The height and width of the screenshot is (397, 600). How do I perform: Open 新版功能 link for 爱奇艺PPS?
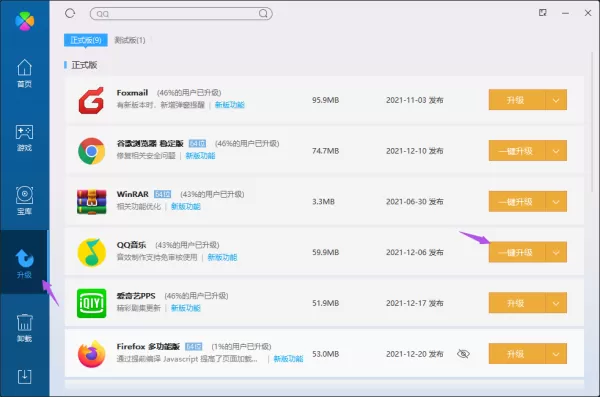[186, 308]
